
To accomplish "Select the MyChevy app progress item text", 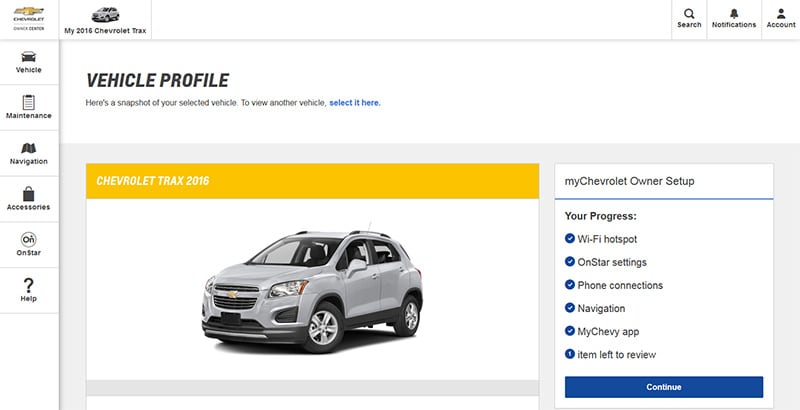I will 608,331.
